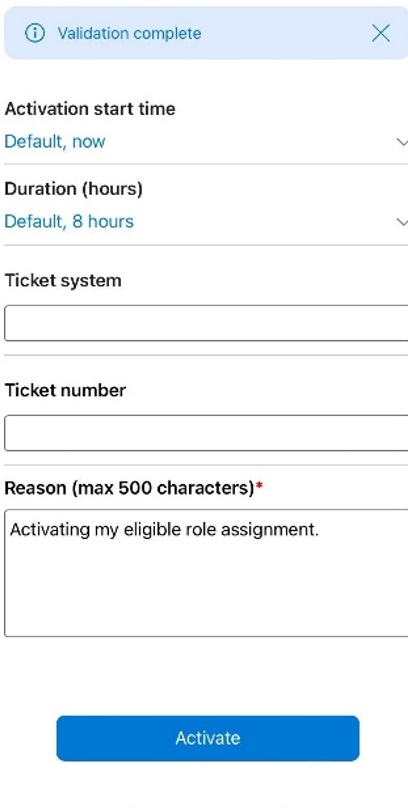Click into the Reason text area

coord(206,573)
